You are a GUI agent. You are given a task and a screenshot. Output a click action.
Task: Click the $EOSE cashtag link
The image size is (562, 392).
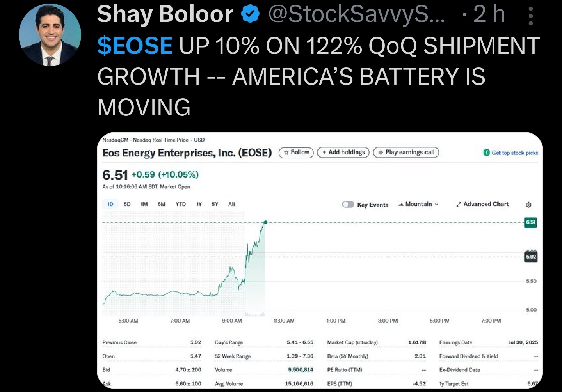tap(135, 46)
